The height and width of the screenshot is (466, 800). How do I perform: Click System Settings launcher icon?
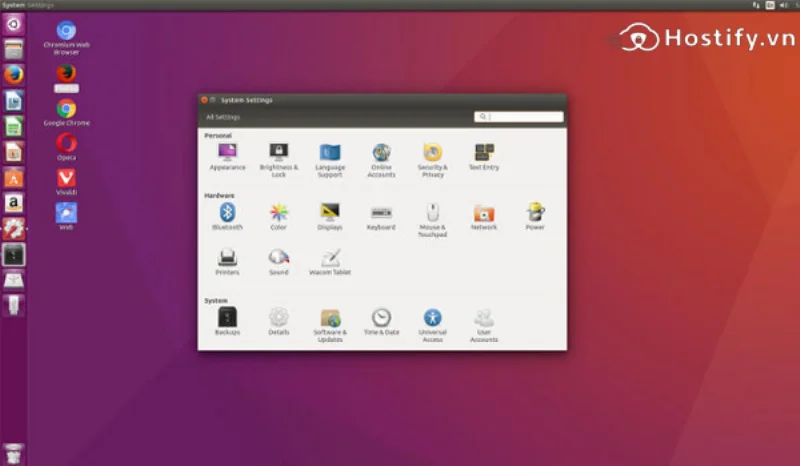pyautogui.click(x=14, y=229)
